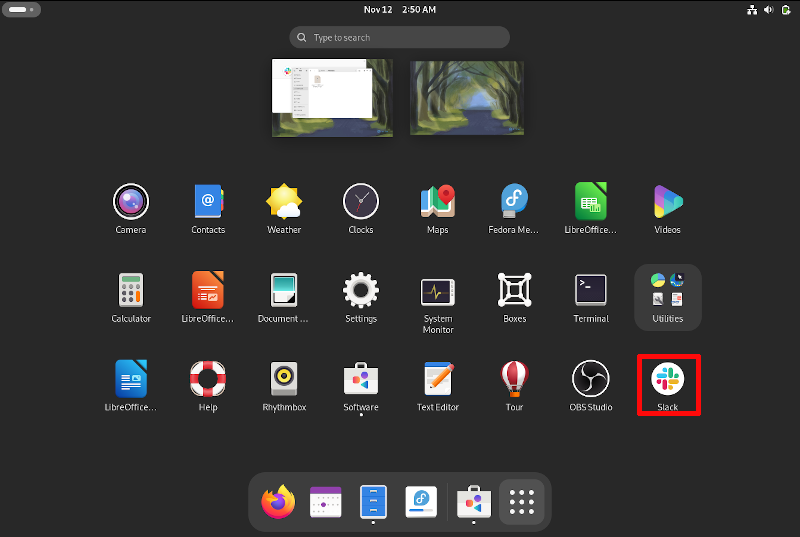This screenshot has width=800, height=537.
Task: Open the Settings gear app
Action: tap(361, 290)
